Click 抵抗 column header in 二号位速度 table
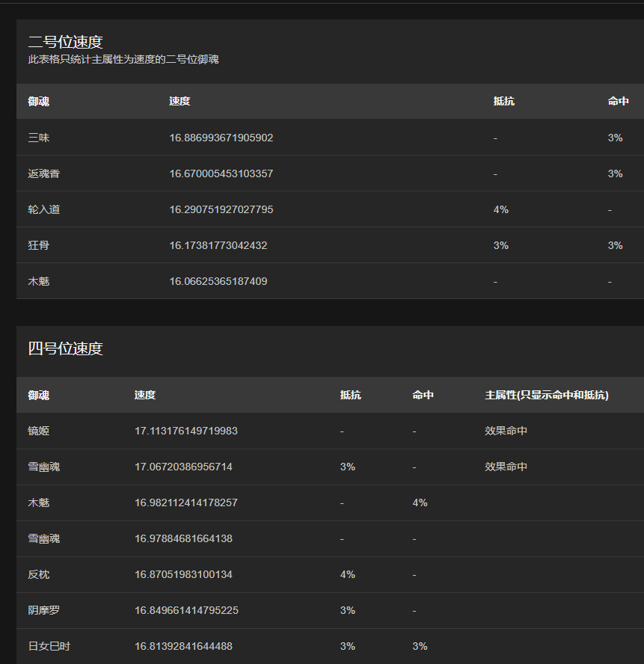This screenshot has width=644, height=664. point(504,101)
